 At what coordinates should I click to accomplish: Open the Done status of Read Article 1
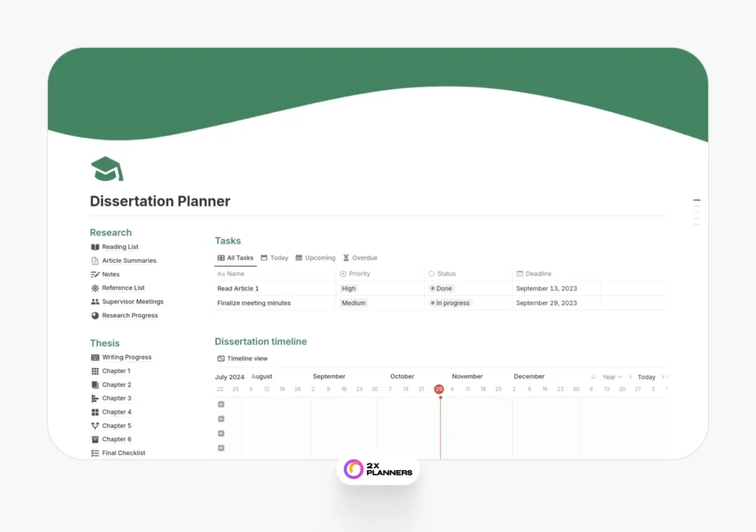click(x=441, y=289)
